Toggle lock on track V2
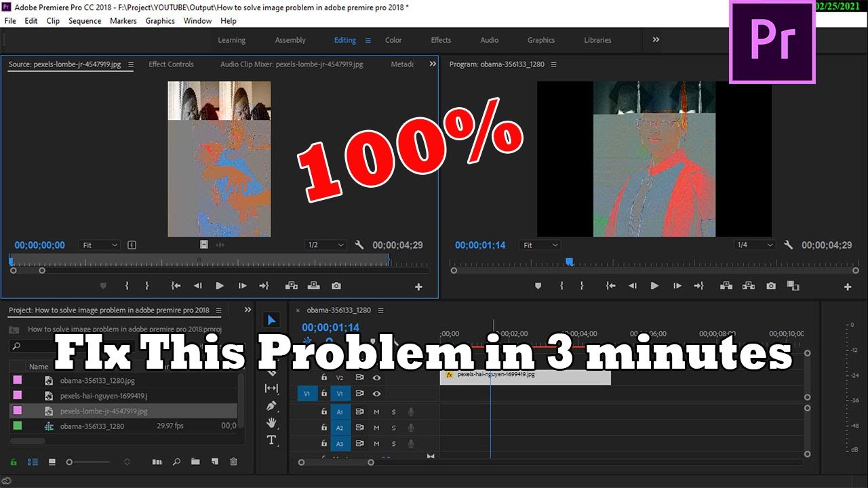The width and height of the screenshot is (868, 488). click(x=324, y=378)
